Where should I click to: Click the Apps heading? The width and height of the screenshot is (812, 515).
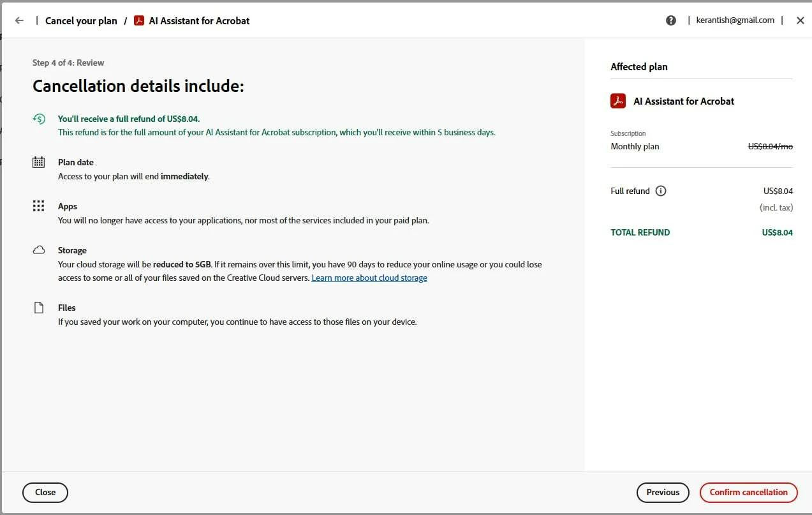click(68, 207)
